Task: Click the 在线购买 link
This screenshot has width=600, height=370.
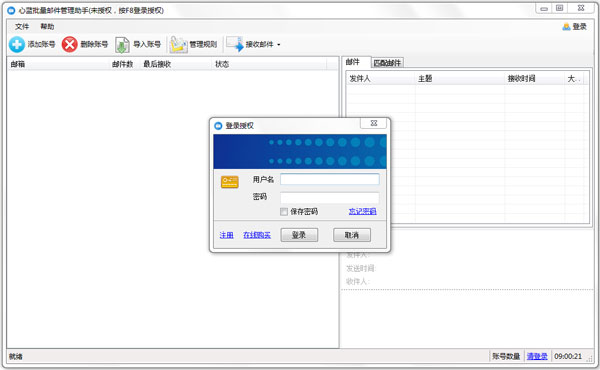Action: [x=257, y=235]
